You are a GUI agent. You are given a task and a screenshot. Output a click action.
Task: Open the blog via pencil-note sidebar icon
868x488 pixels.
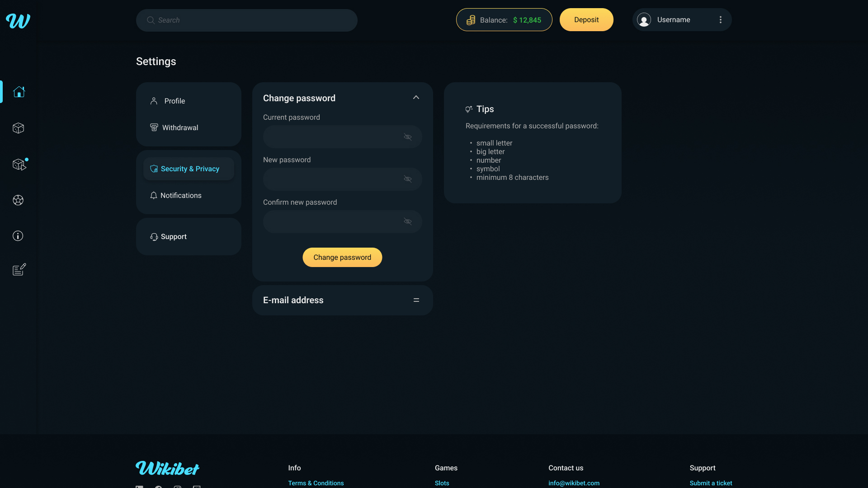pos(18,269)
